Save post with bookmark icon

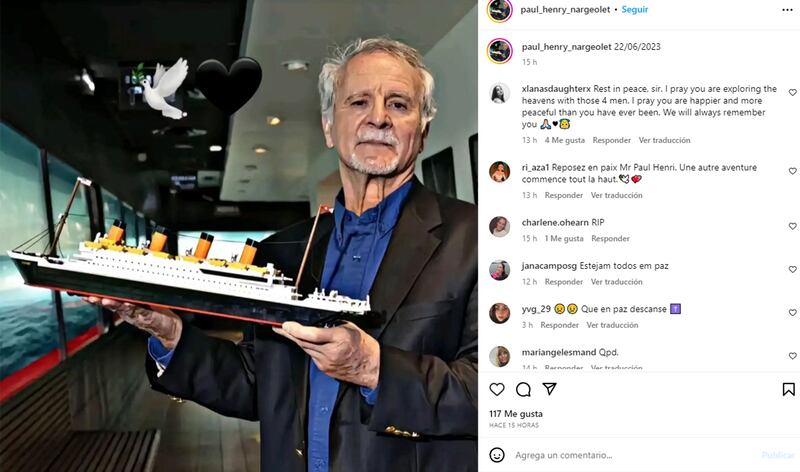tap(788, 389)
